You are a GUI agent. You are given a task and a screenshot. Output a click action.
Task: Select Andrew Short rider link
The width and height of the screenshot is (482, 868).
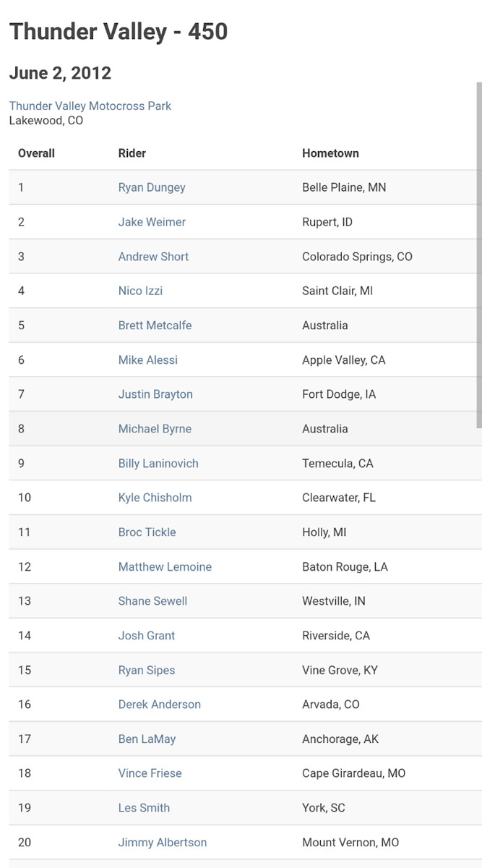click(153, 257)
